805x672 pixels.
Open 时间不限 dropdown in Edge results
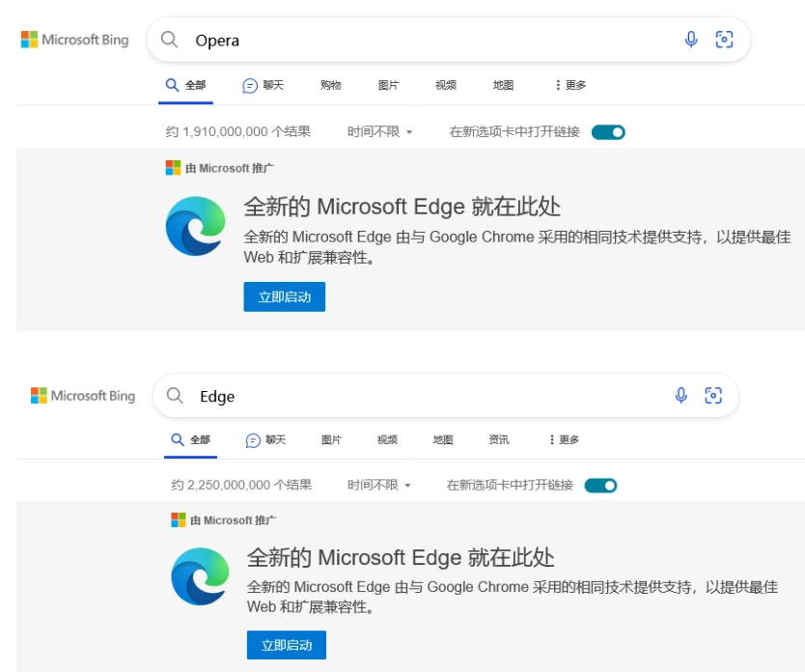click(379, 485)
